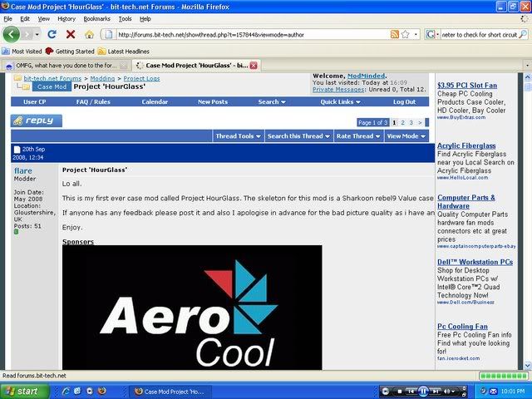Open the 'Acrylic Fiberglass' ad link

pyautogui.click(x=466, y=145)
